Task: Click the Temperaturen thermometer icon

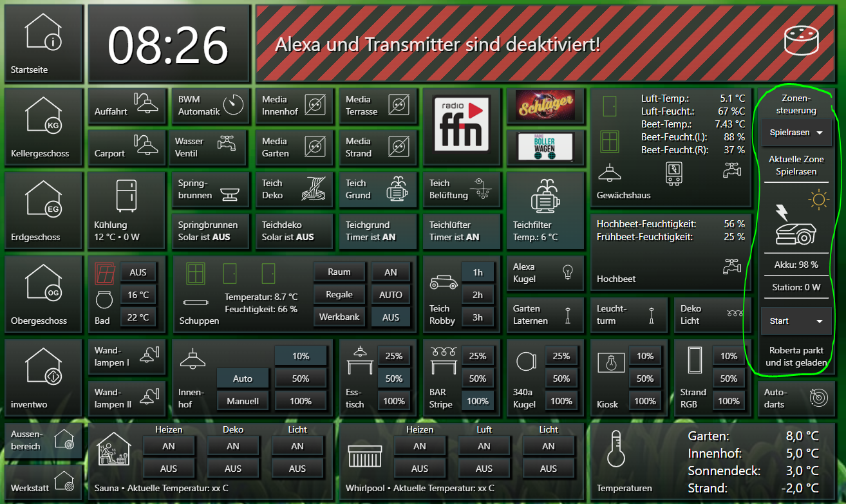Action: point(616,450)
